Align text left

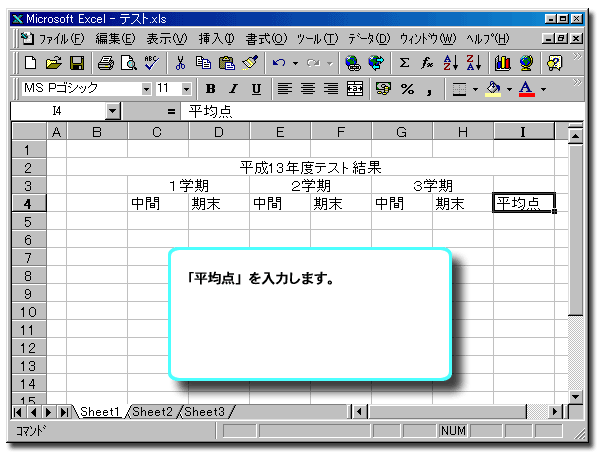click(285, 89)
